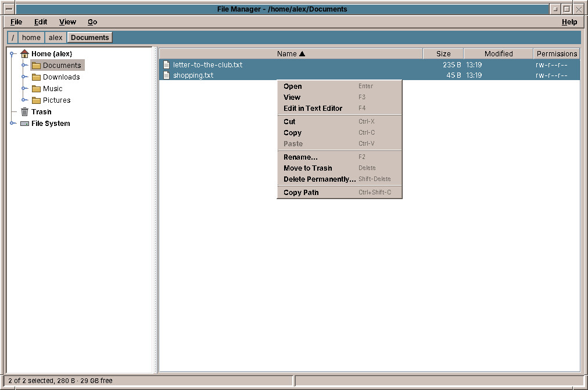Click shopping.txt file icon
The height and width of the screenshot is (390, 588).
point(166,75)
